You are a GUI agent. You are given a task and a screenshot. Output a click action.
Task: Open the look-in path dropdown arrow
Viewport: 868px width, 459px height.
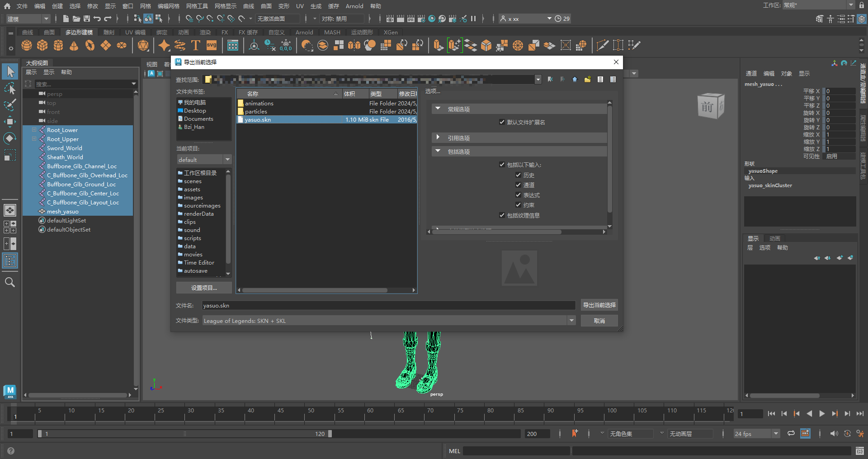[x=538, y=80]
